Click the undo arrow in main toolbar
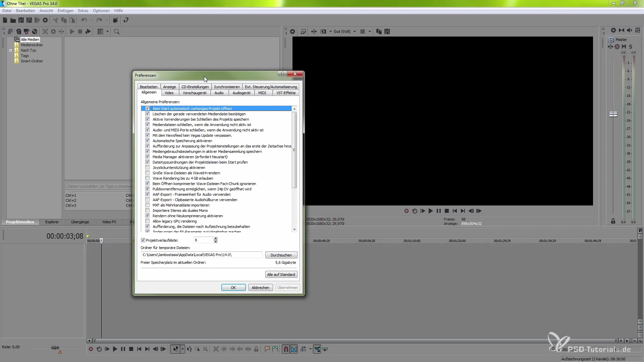 [x=84, y=20]
